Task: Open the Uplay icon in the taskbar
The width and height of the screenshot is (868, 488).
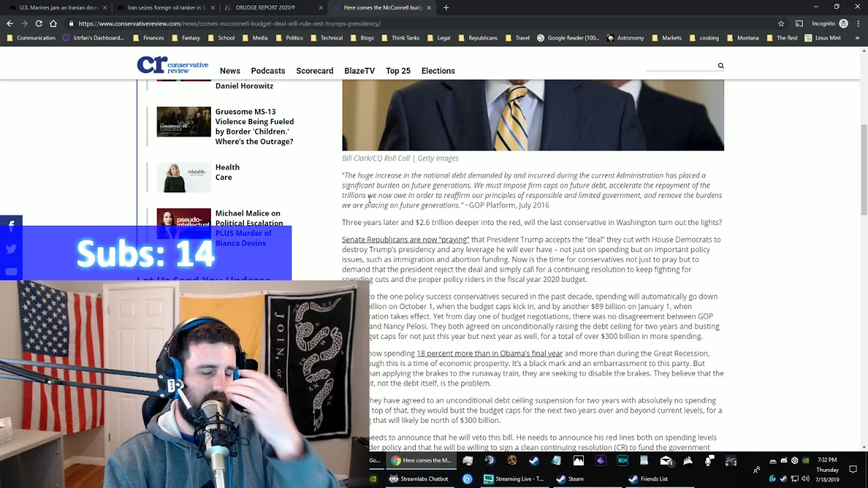Action: click(x=467, y=479)
